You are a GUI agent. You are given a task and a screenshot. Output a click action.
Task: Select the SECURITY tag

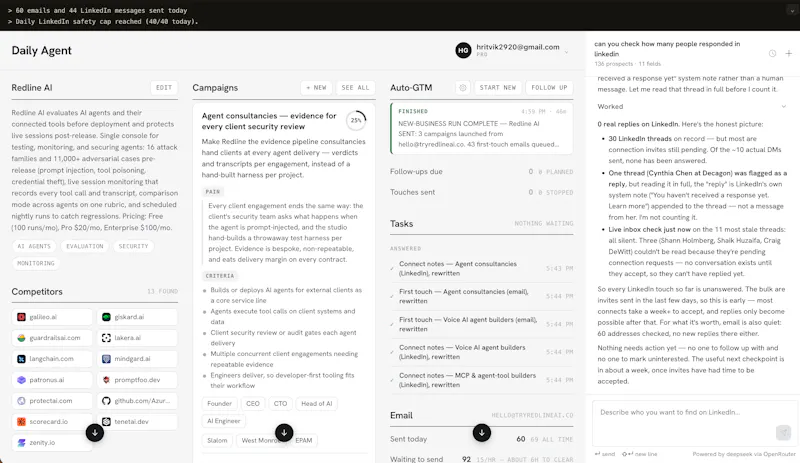(133, 246)
